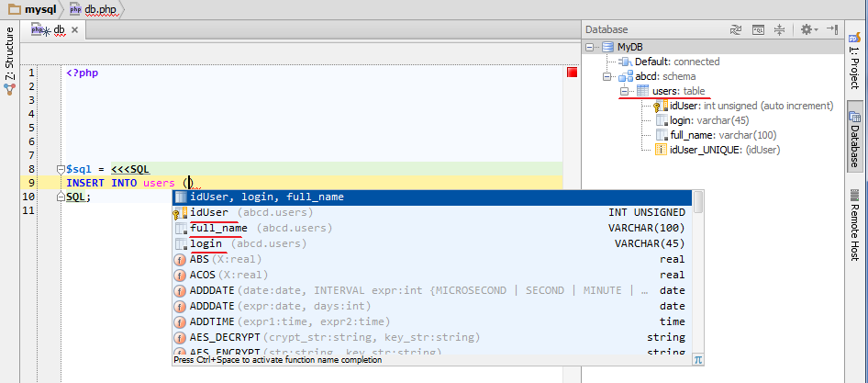The width and height of the screenshot is (868, 383).
Task: Choose full_name (abcd.users) completion item
Action: tap(432, 228)
